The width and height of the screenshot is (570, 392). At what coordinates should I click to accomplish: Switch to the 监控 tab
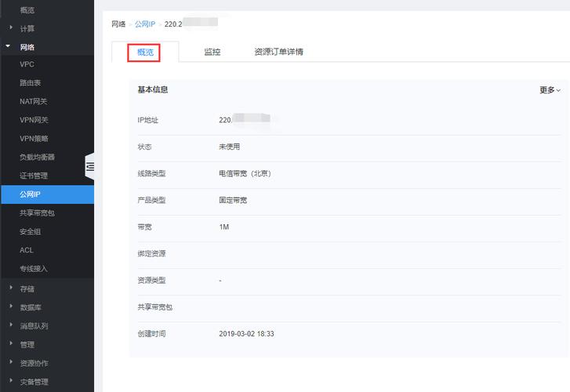[212, 52]
